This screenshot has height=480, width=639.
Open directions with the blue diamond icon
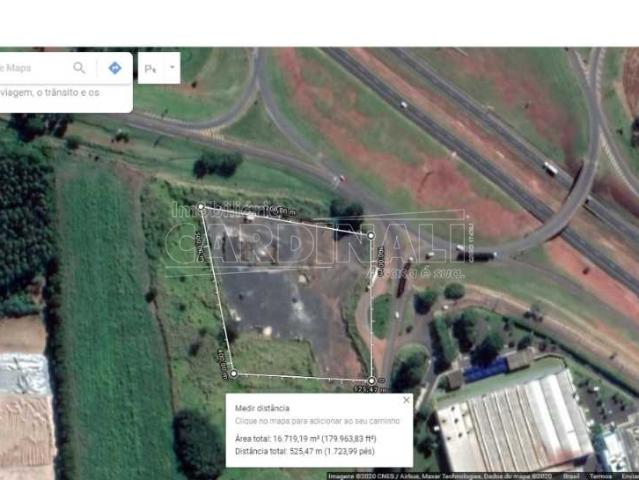(x=115, y=68)
